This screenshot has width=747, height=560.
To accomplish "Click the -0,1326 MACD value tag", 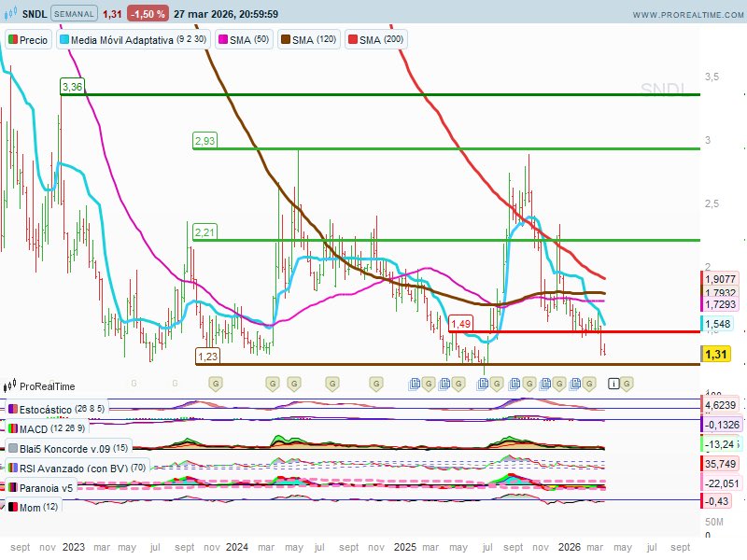I will click(721, 425).
